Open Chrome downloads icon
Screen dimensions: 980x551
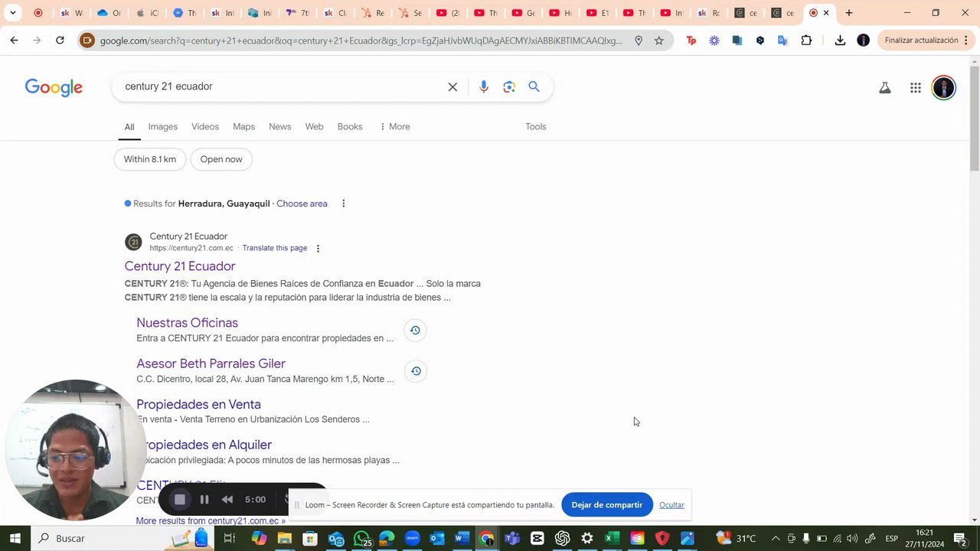(x=840, y=41)
